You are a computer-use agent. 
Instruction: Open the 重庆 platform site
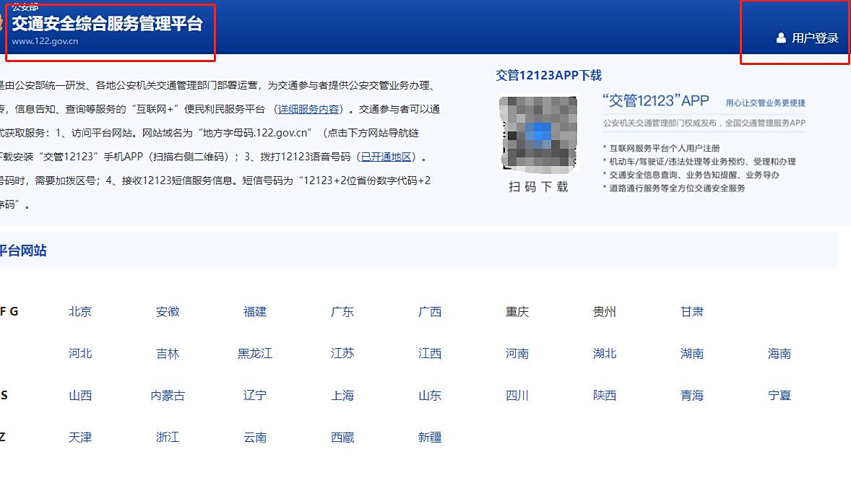click(x=517, y=312)
